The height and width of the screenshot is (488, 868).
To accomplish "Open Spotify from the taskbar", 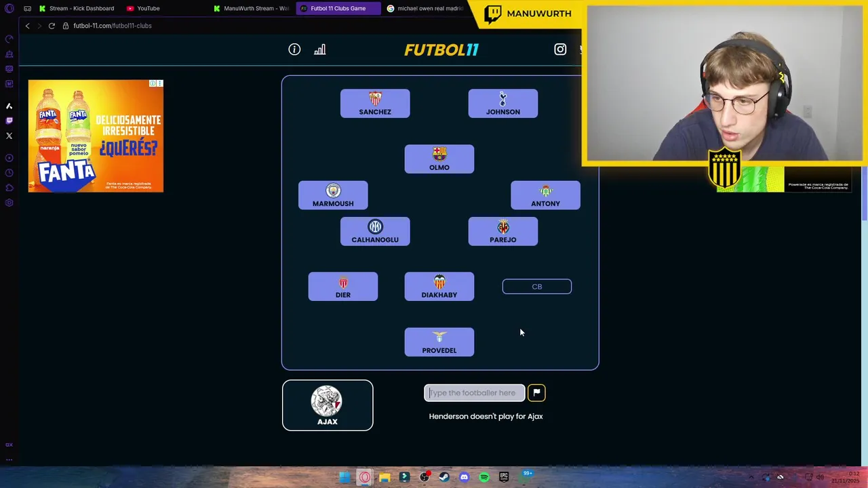I will (x=484, y=477).
